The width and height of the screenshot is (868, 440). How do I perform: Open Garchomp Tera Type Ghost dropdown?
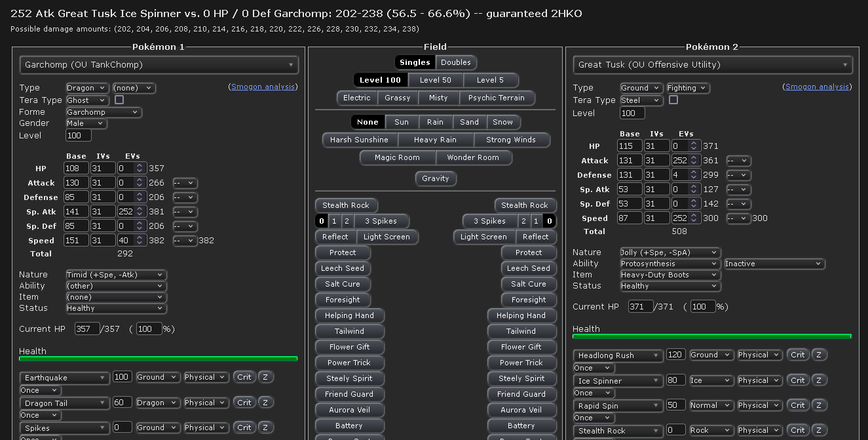(x=87, y=100)
